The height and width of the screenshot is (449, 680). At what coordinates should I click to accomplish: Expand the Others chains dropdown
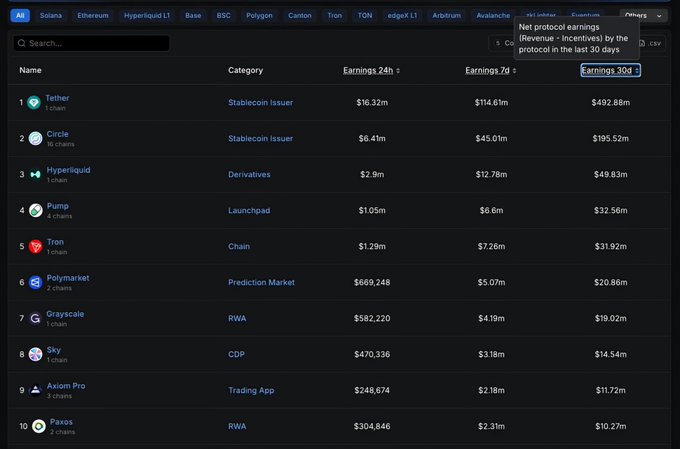click(643, 16)
